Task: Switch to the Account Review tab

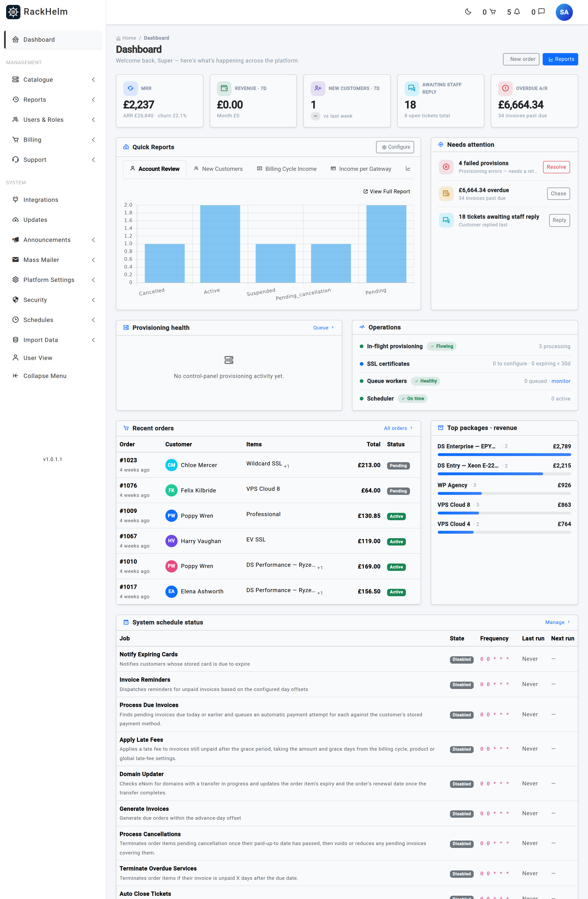Action: (155, 169)
